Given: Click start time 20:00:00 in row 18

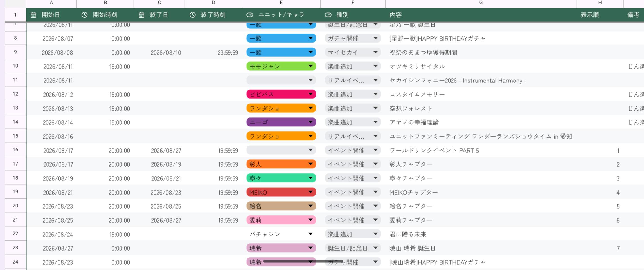Looking at the screenshot, I should pos(119,178).
